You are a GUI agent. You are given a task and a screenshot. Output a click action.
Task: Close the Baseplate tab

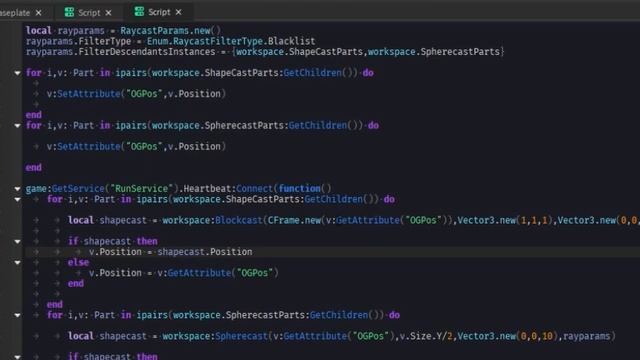38,13
